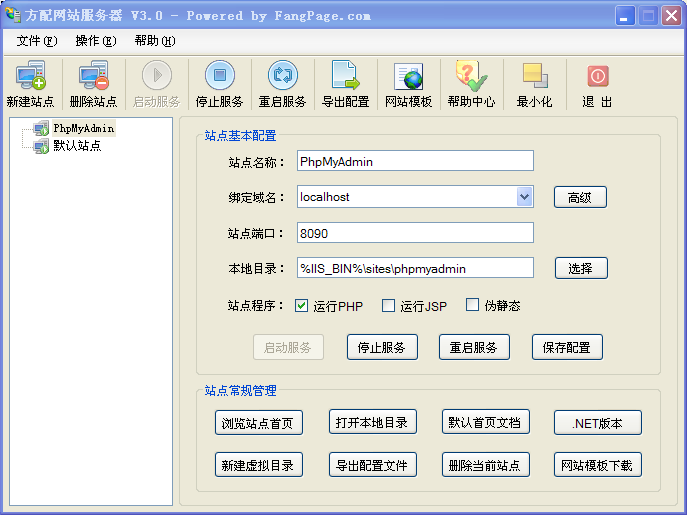Close the 方配网站服务器 window

coord(671,16)
